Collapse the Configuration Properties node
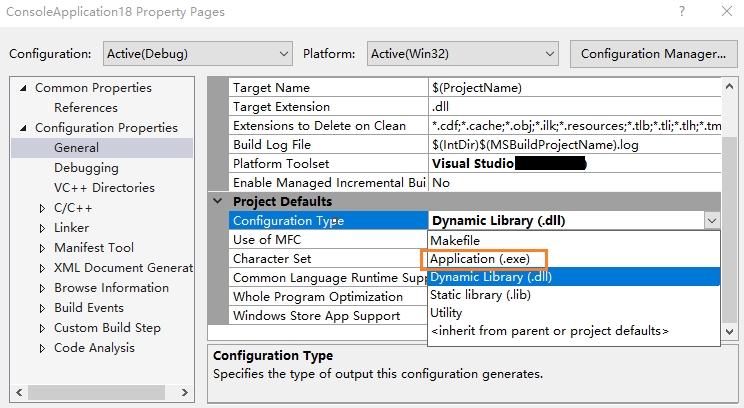 coord(24,128)
